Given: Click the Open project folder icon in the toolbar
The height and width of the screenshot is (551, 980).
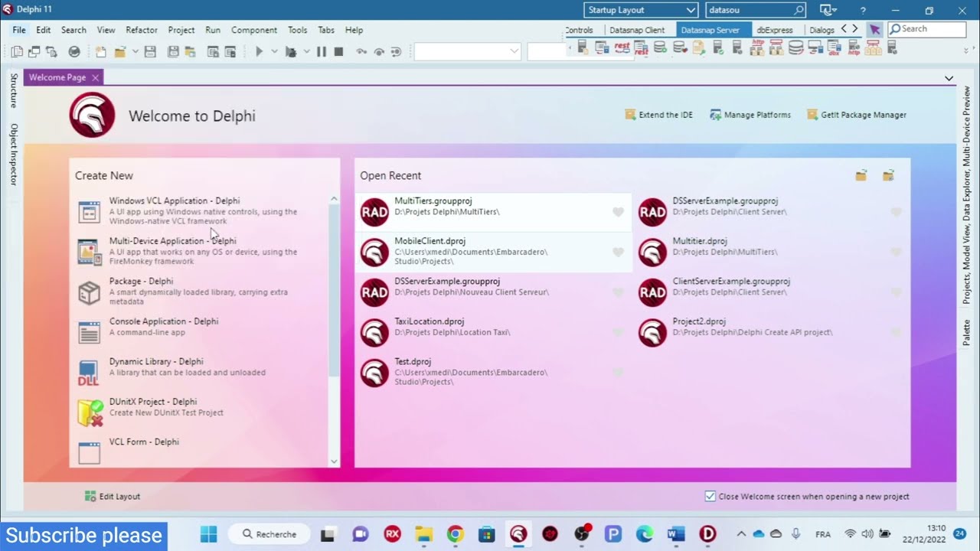Looking at the screenshot, I should (x=119, y=52).
